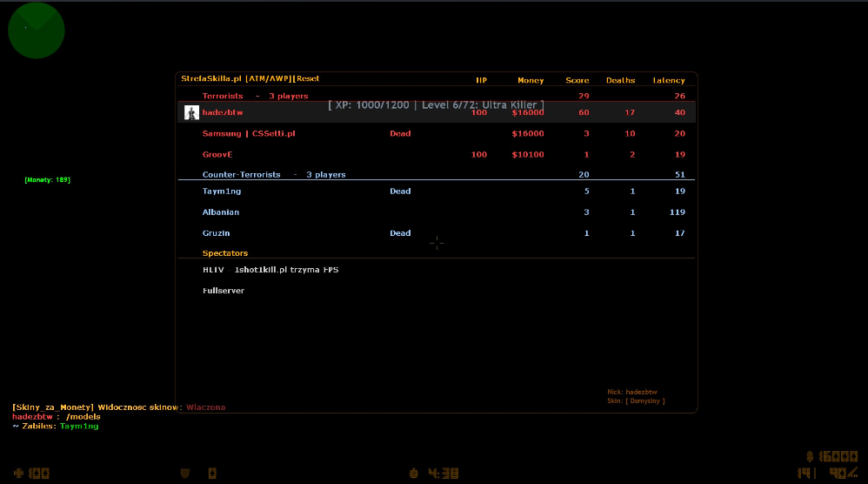
Task: Click the armor shield icon
Action: click(x=185, y=473)
